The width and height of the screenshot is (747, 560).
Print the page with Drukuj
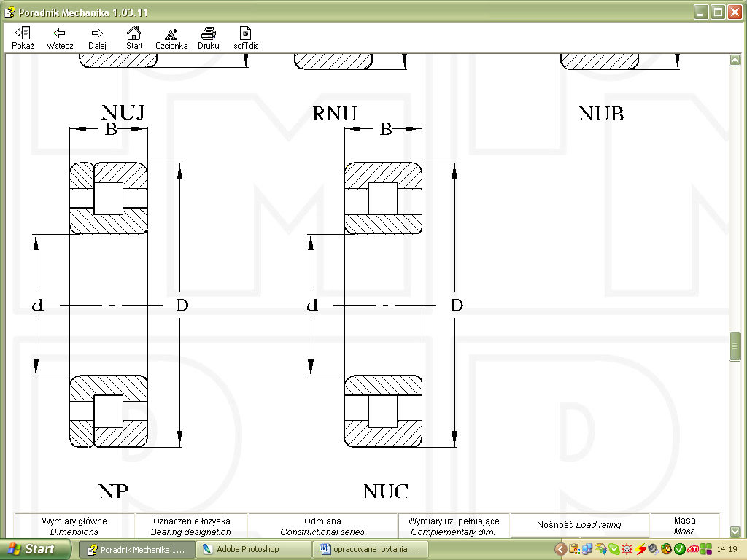(x=209, y=38)
